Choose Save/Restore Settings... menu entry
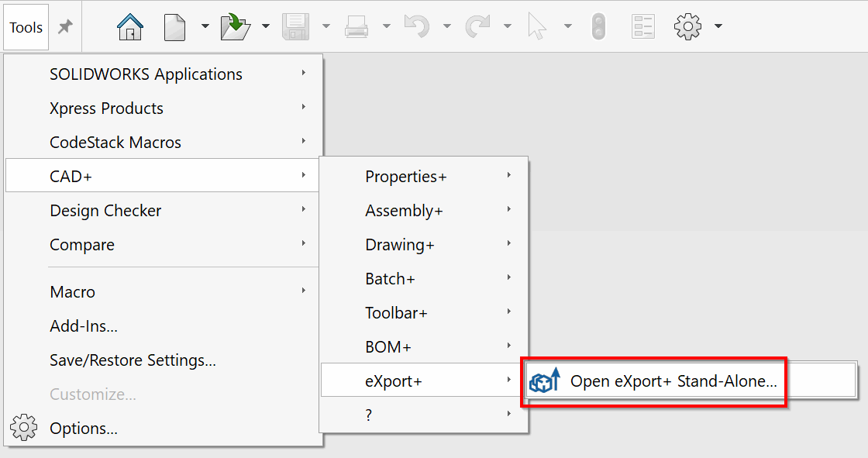Image resolution: width=868 pixels, height=458 pixels. click(164, 360)
